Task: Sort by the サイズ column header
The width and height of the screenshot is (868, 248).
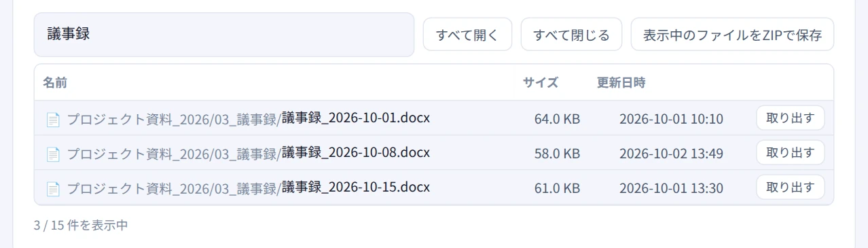Action: tap(541, 83)
